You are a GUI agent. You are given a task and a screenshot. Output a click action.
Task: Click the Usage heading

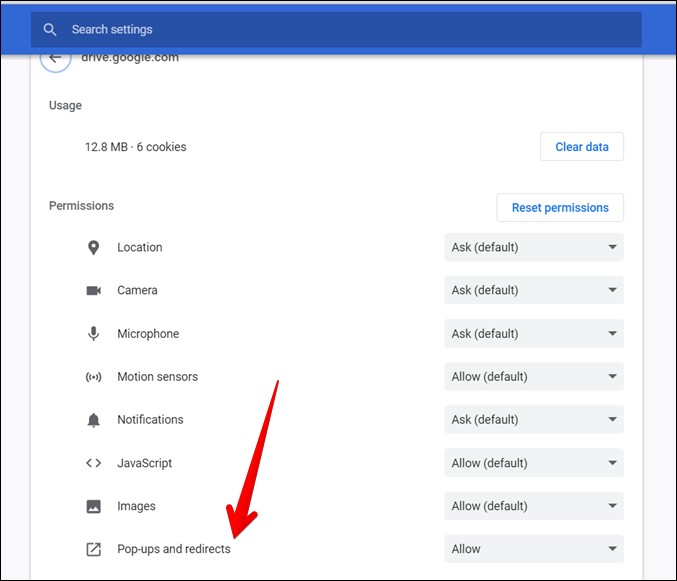point(65,106)
